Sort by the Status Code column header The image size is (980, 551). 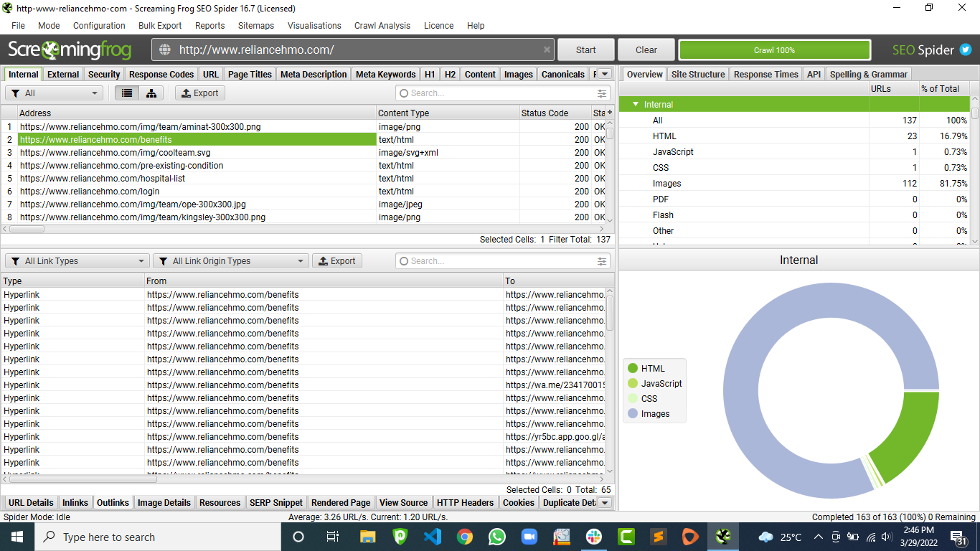pyautogui.click(x=555, y=113)
